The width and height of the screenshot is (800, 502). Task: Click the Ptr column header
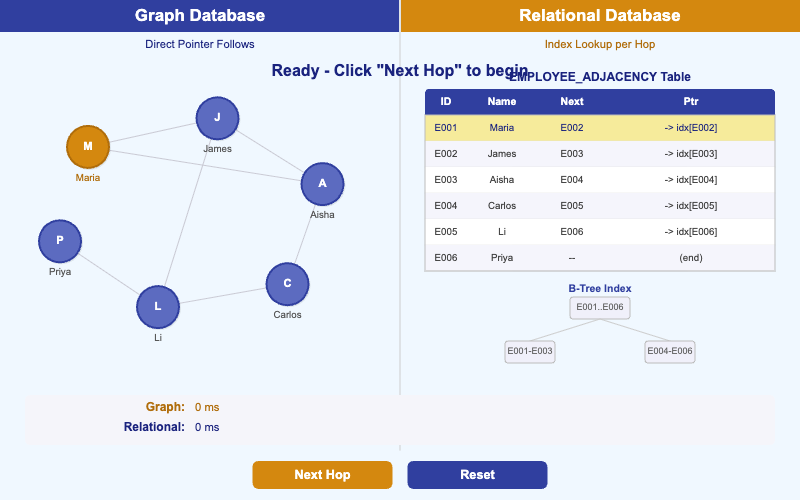point(691,102)
